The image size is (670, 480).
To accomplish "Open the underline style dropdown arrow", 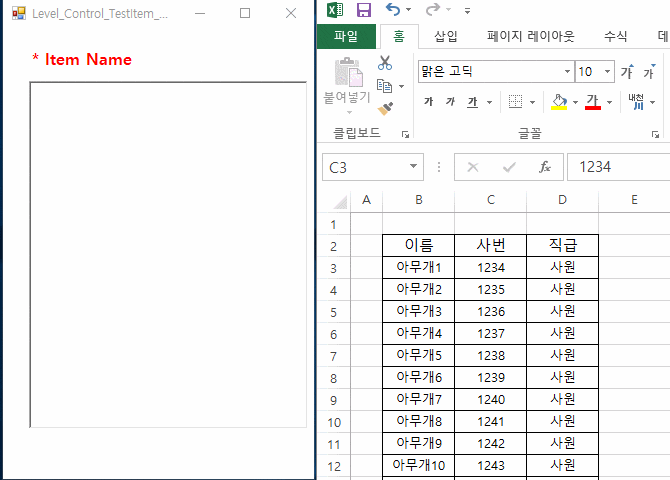I will (489, 102).
